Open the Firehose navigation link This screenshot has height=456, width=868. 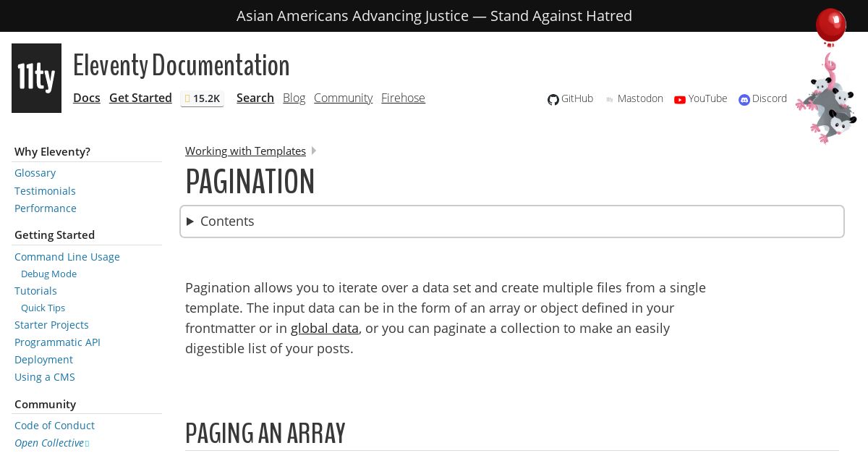pyautogui.click(x=403, y=98)
